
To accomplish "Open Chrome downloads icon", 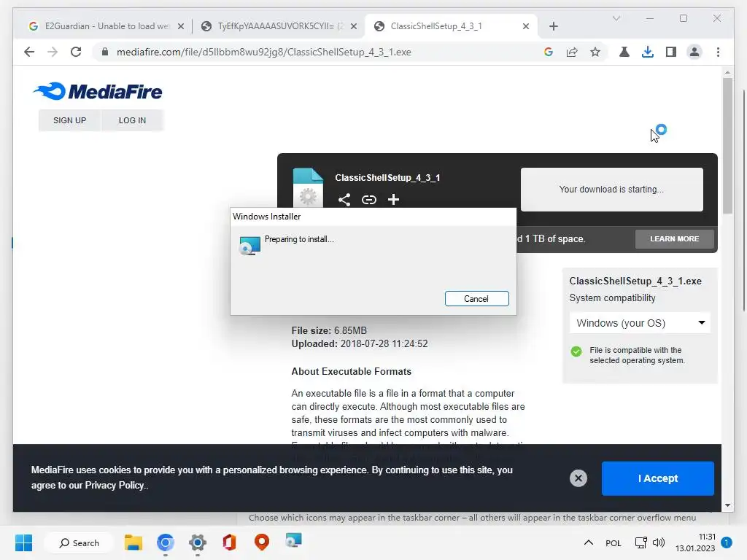I will click(x=648, y=52).
